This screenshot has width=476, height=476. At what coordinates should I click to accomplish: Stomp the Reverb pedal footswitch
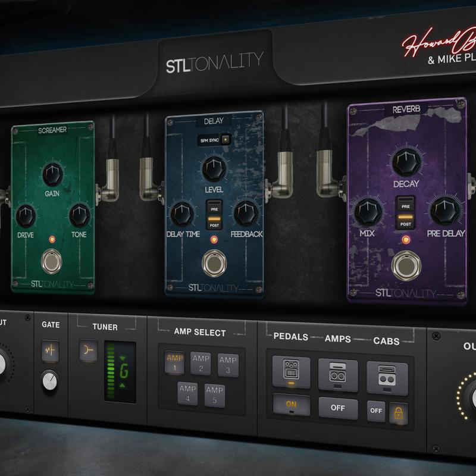(406, 266)
